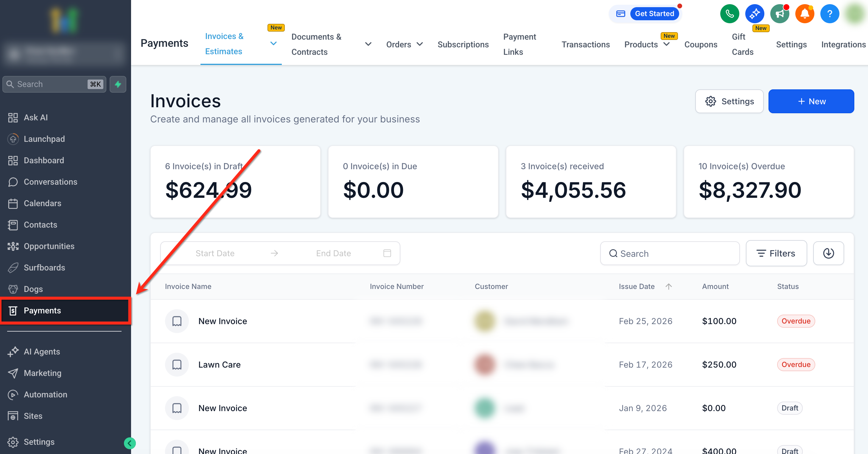Open the megaphone announcements icon
Viewport: 868px width, 454px height.
[779, 14]
